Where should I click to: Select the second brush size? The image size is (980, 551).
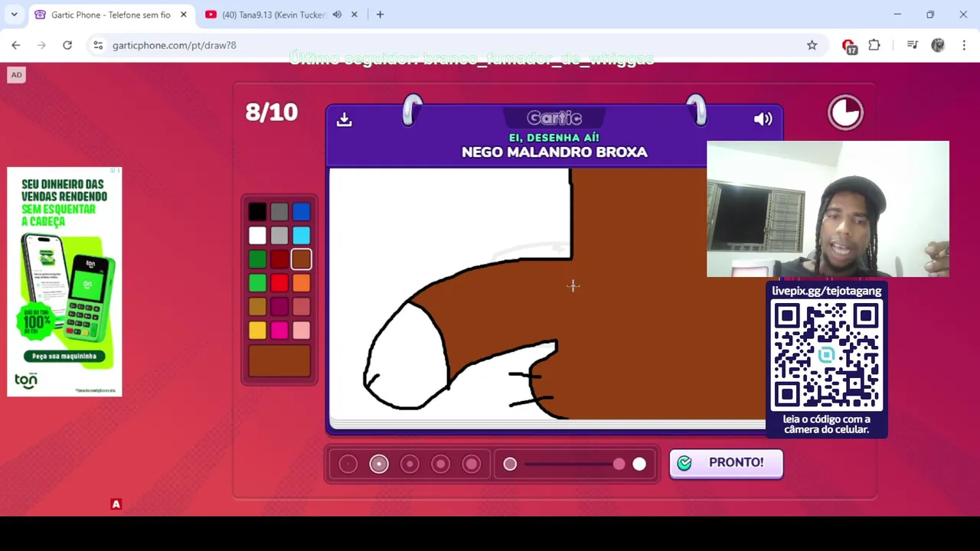pos(379,464)
